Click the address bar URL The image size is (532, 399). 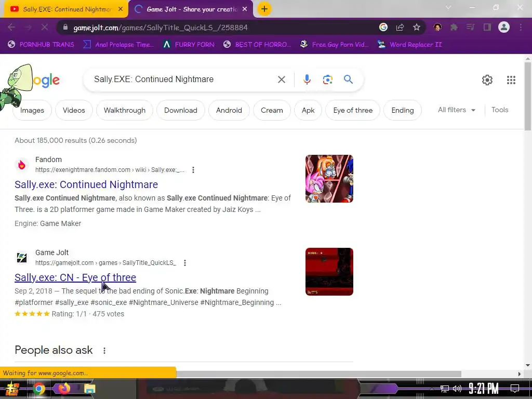tap(161, 28)
